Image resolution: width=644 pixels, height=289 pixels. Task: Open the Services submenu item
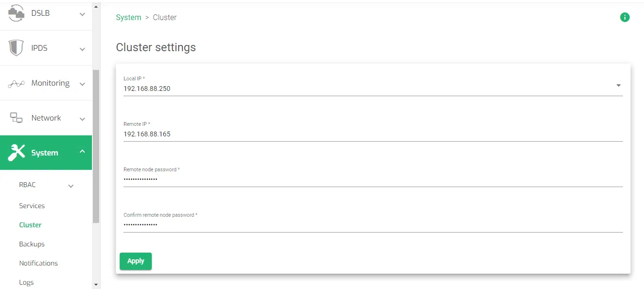tap(32, 206)
